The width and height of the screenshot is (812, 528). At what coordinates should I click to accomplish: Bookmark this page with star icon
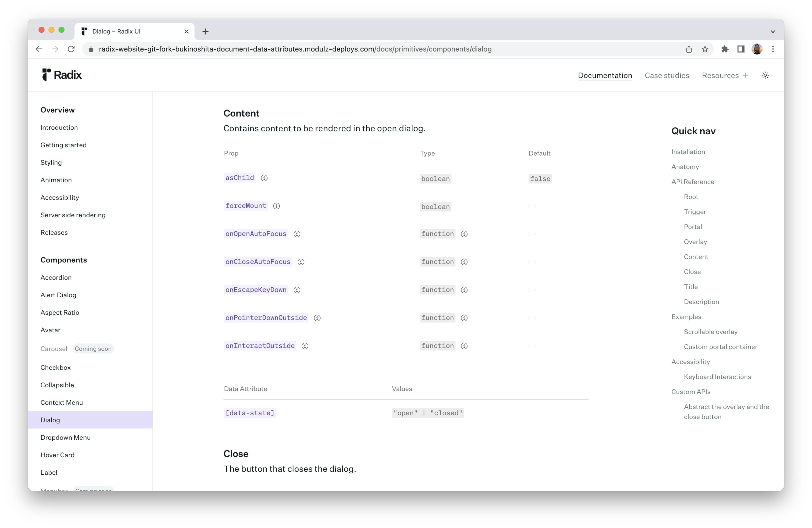(705, 49)
